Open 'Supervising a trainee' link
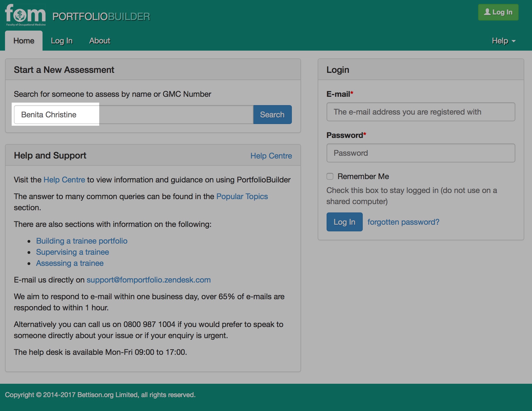The image size is (532, 411). point(73,252)
